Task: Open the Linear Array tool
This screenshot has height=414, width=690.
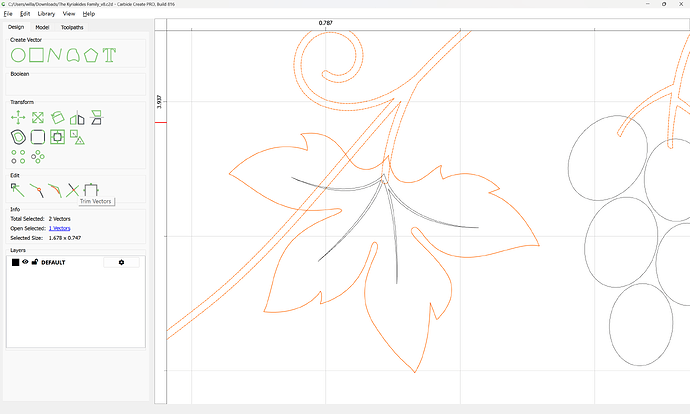Action: click(x=18, y=157)
